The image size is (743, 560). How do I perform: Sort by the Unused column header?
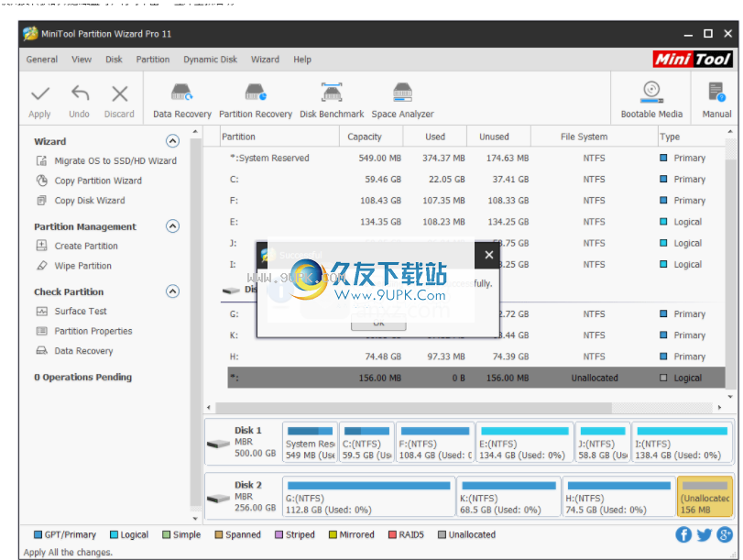[498, 137]
